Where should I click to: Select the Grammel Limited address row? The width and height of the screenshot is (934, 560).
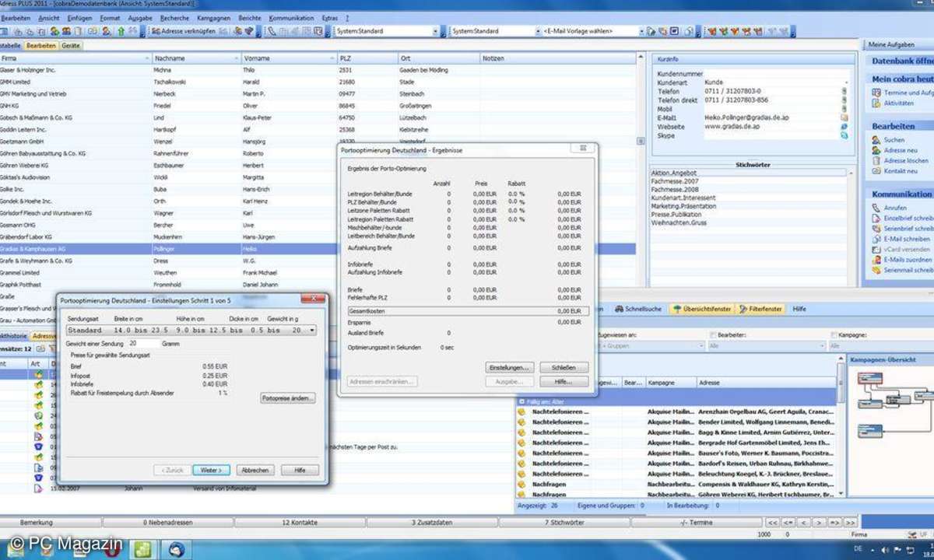[318, 273]
